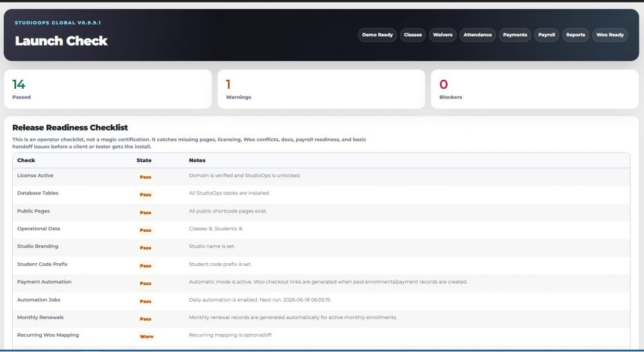Select the Recurring Woo Mapping row label
Image resolution: width=644 pixels, height=352 pixels.
48,335
